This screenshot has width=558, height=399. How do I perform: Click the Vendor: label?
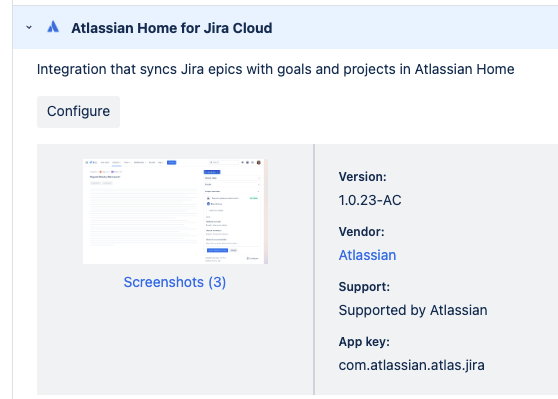361,232
